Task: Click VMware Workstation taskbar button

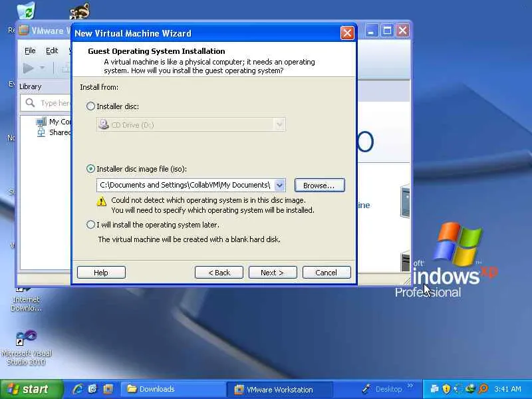Action: 279,390
